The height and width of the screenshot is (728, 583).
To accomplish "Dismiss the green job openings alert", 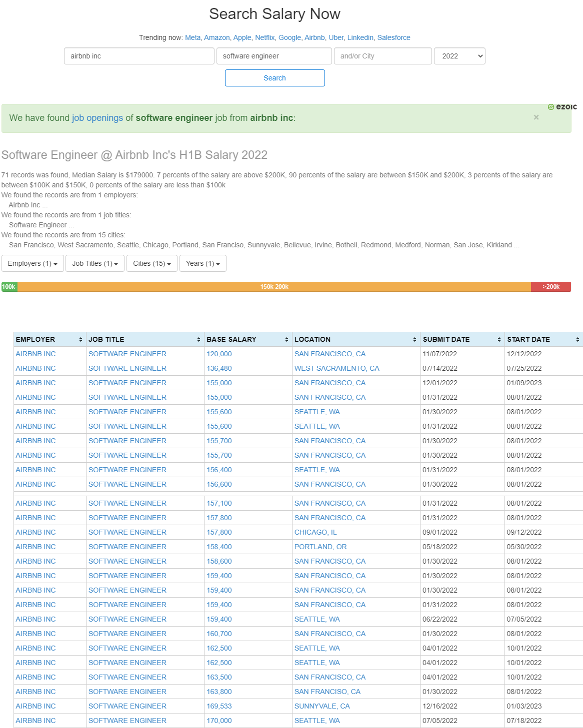I will [x=536, y=117].
